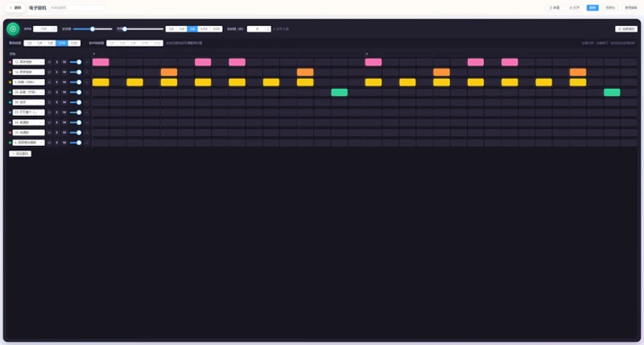Click the add drum track button
This screenshot has height=345, width=644.
[x=20, y=153]
